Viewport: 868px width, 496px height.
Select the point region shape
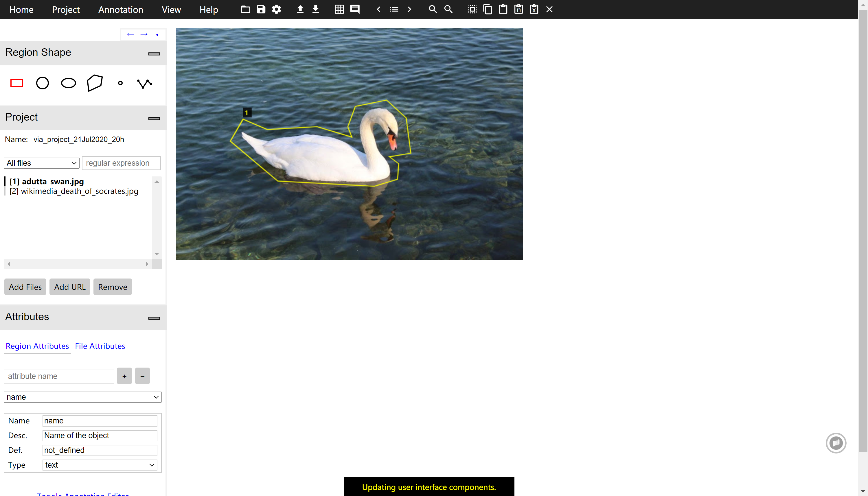pos(120,83)
